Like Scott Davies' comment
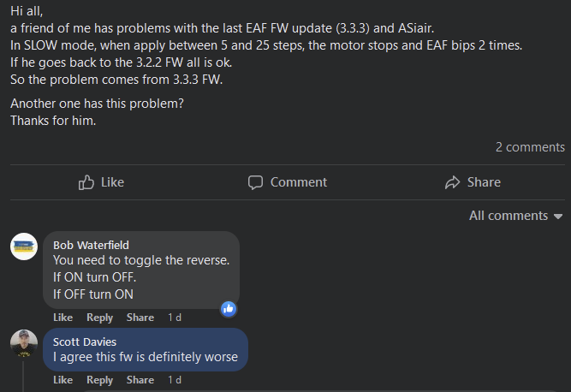The width and height of the screenshot is (571, 392). 62,380
